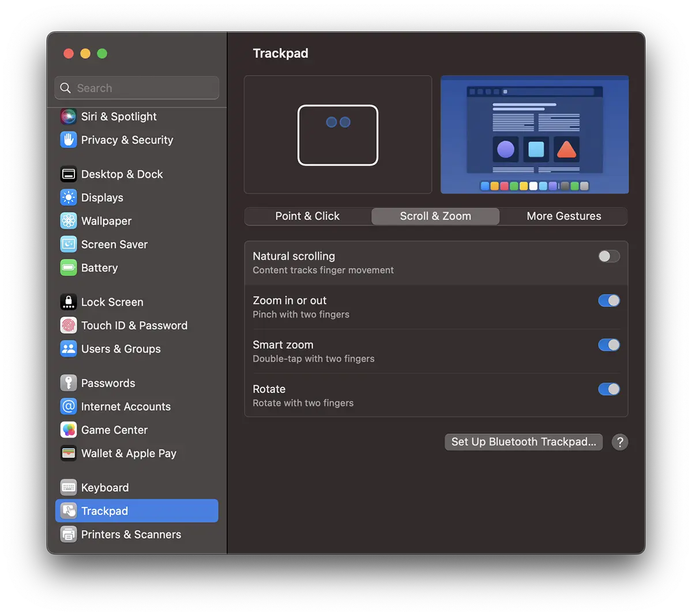Click the Internet Accounts @ icon
Viewport: 692px width, 616px height.
(x=69, y=407)
